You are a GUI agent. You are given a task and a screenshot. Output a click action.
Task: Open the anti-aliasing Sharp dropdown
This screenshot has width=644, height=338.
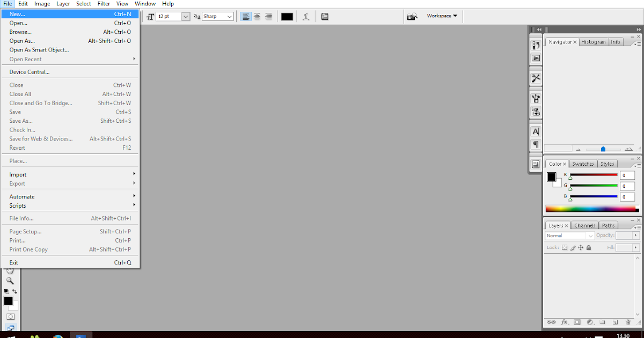(x=230, y=17)
